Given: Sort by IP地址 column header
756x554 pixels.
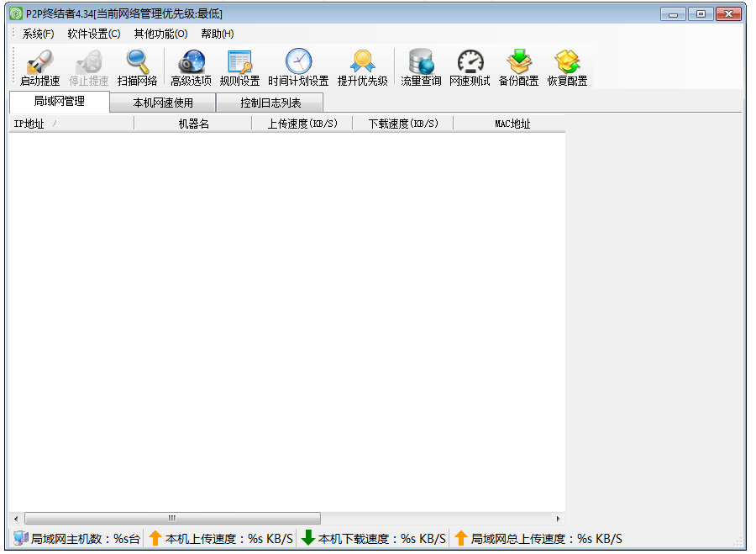Looking at the screenshot, I should (x=71, y=124).
